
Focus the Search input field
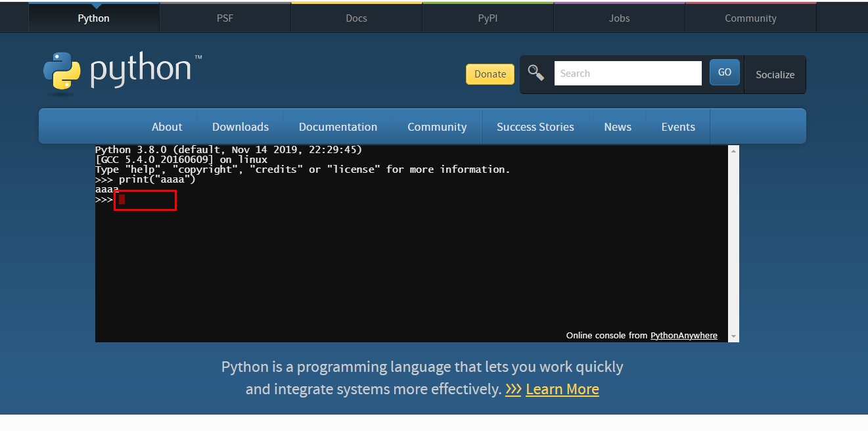628,73
